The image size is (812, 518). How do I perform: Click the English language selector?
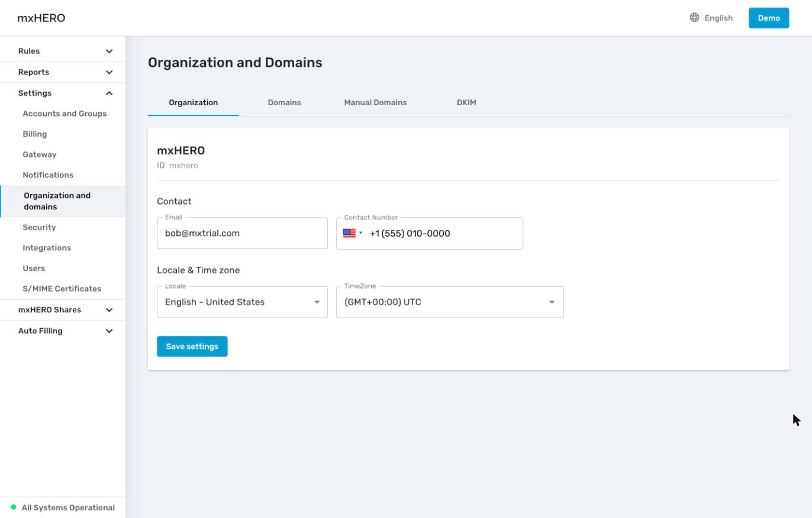click(x=711, y=18)
